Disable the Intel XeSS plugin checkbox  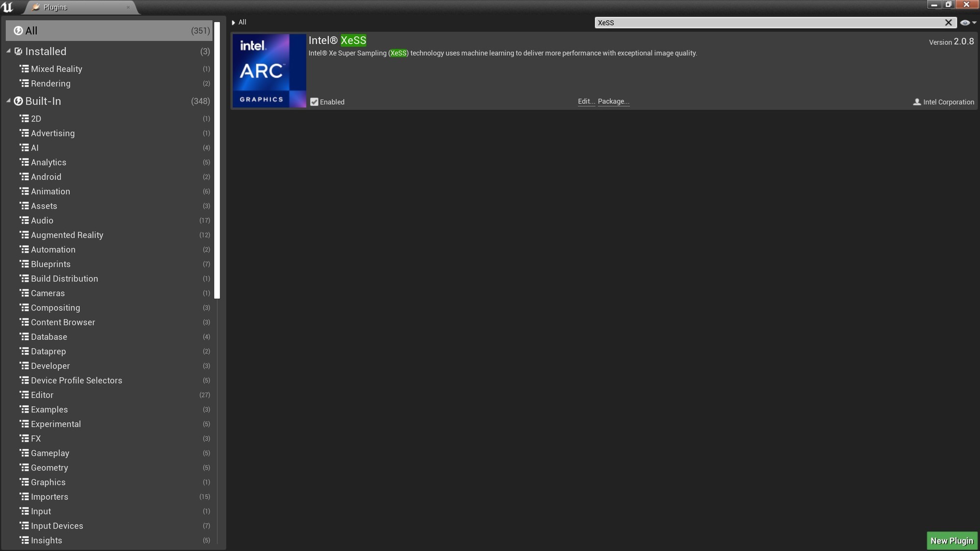[x=314, y=102]
